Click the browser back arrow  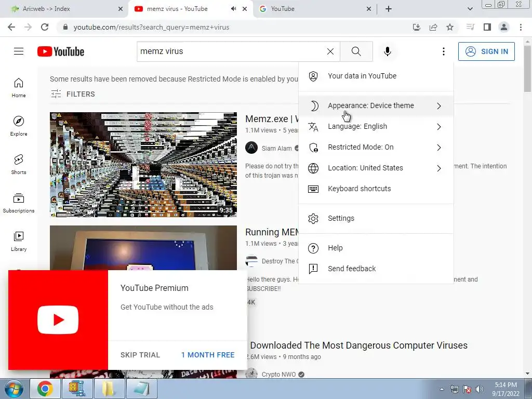(x=11, y=27)
